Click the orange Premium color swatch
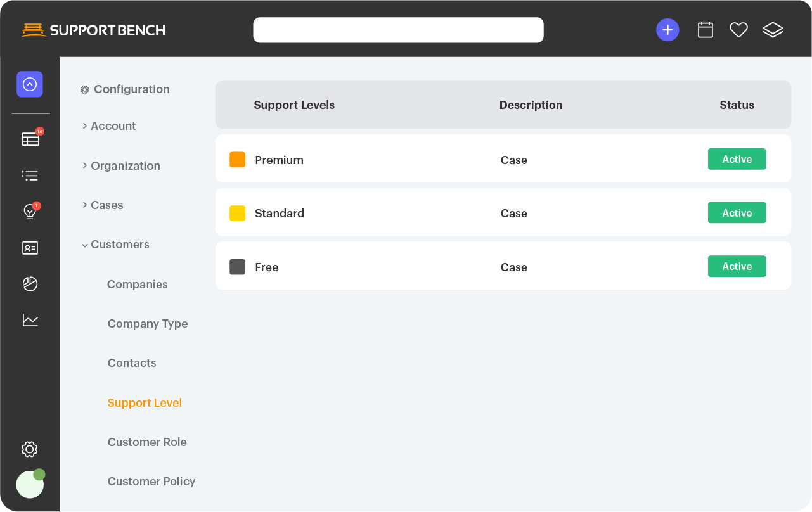The height and width of the screenshot is (512, 812). click(x=237, y=160)
